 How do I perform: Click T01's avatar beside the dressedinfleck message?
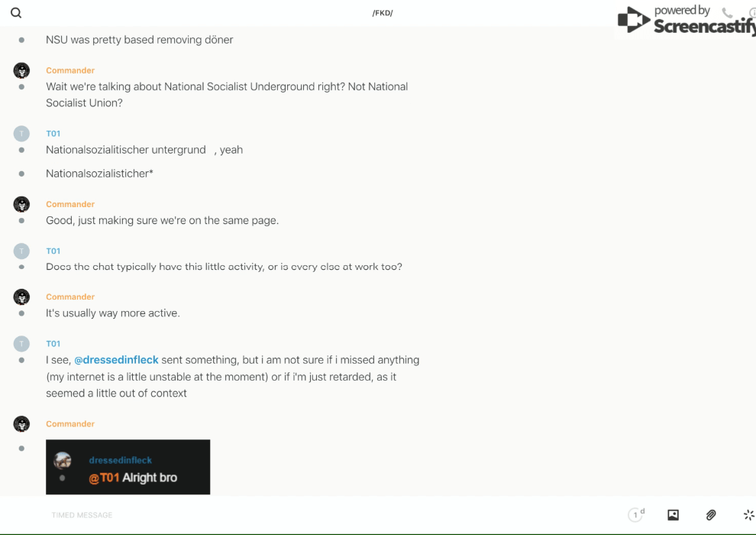(x=21, y=344)
